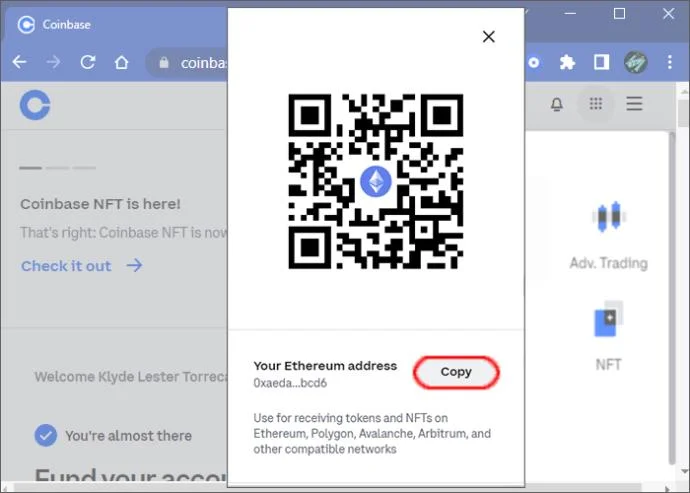The width and height of the screenshot is (690, 493).
Task: Select the third carousel indicator dash
Action: pyautogui.click(x=84, y=168)
